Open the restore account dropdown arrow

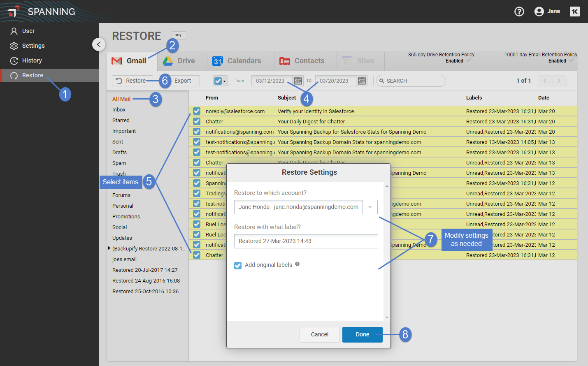click(370, 207)
